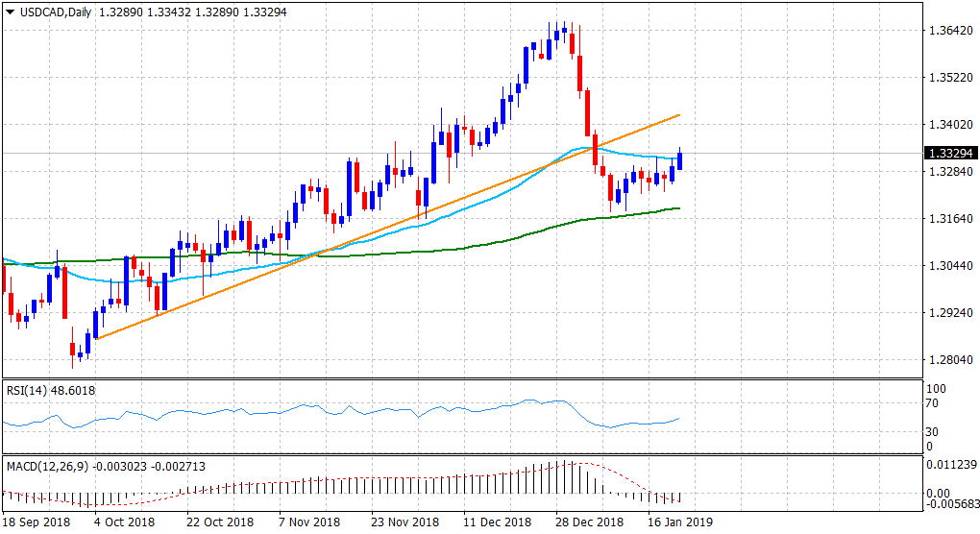The height and width of the screenshot is (534, 980).
Task: Click the 7 Nov 2018 date label
Action: pyautogui.click(x=307, y=522)
